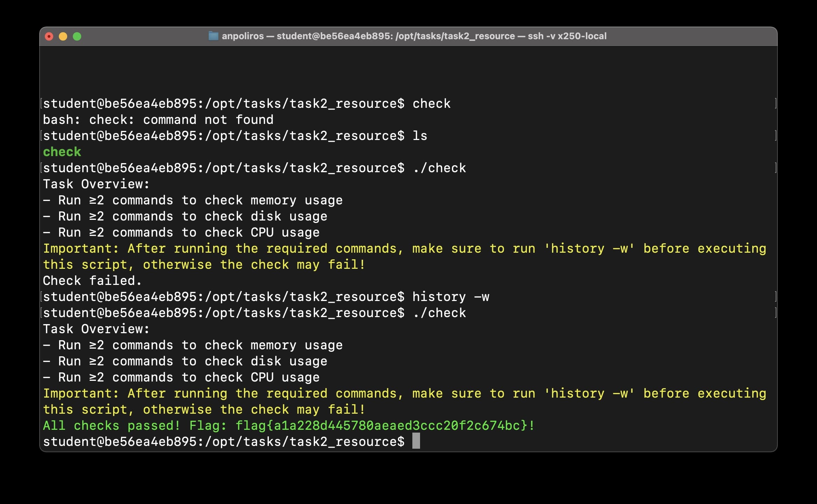The height and width of the screenshot is (504, 817).
Task: Click the window title text 'anpoliros — student@...'
Action: click(414, 36)
